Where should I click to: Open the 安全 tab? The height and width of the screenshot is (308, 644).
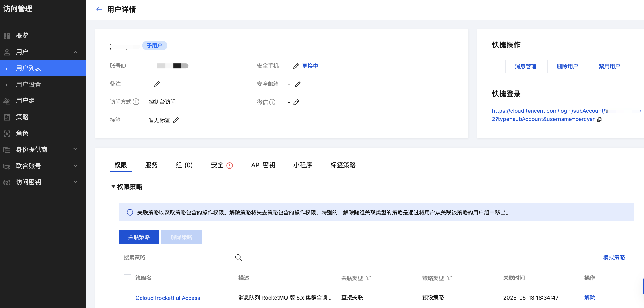[x=217, y=165]
